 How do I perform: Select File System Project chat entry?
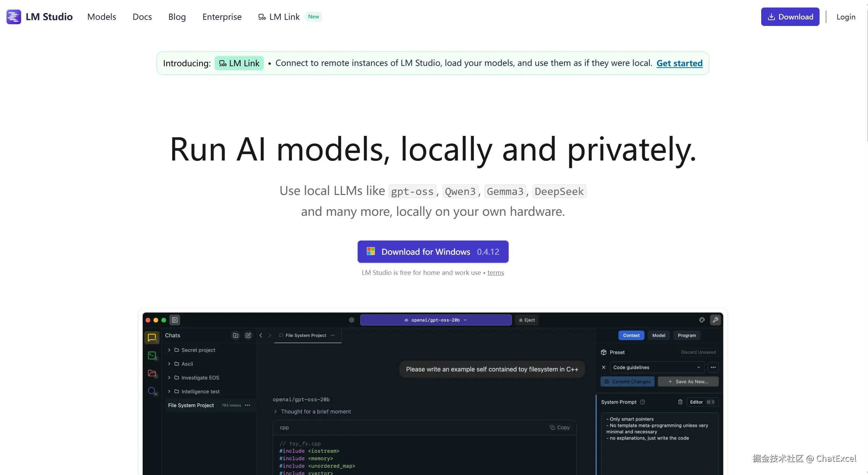191,405
